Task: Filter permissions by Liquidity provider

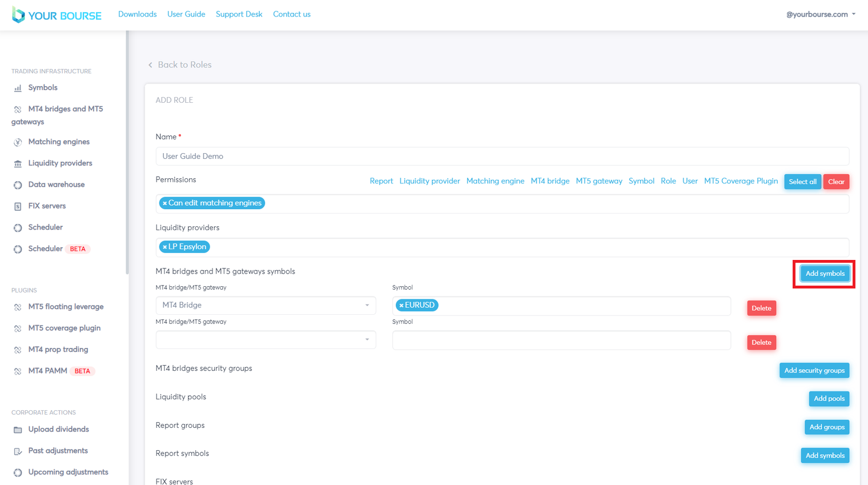Action: [430, 181]
